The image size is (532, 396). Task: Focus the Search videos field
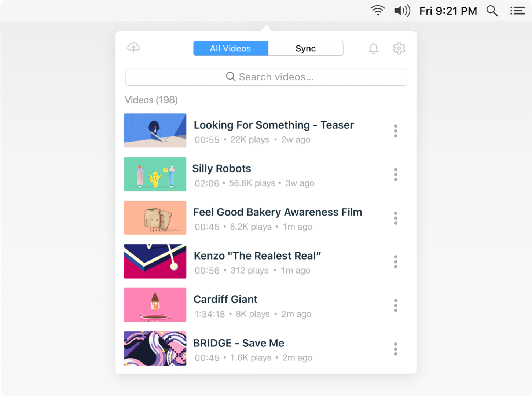(x=266, y=77)
